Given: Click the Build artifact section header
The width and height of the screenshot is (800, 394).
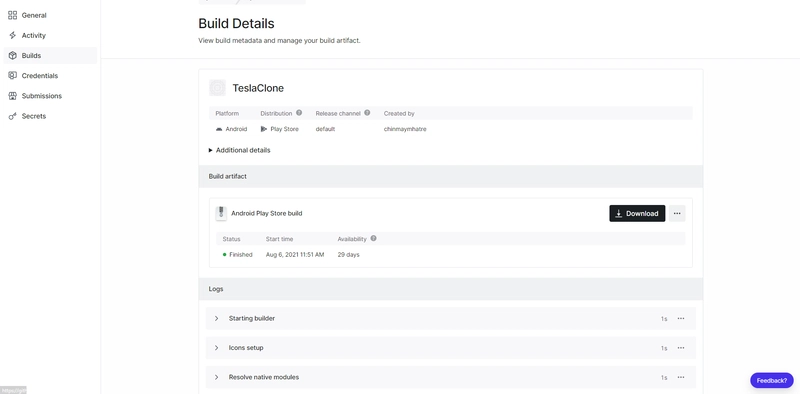Looking at the screenshot, I should point(451,176).
